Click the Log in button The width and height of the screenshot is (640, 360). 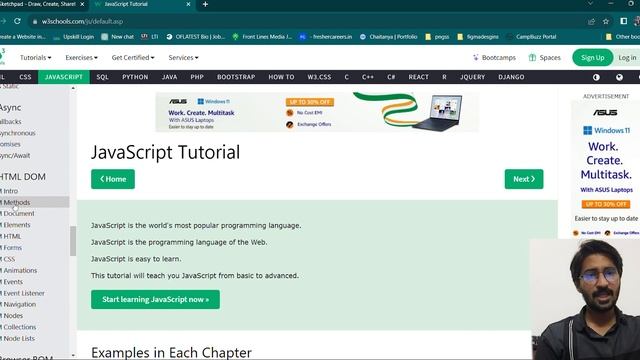pos(627,58)
